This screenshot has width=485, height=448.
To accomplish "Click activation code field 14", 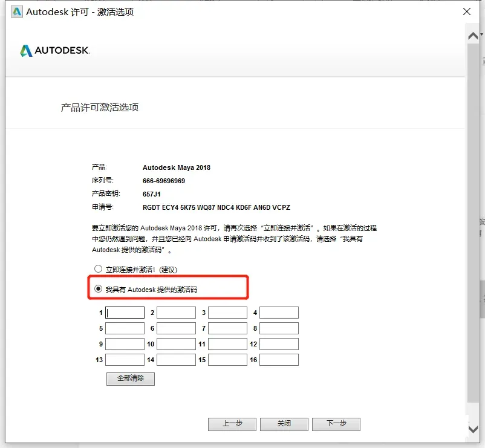I will click(177, 360).
